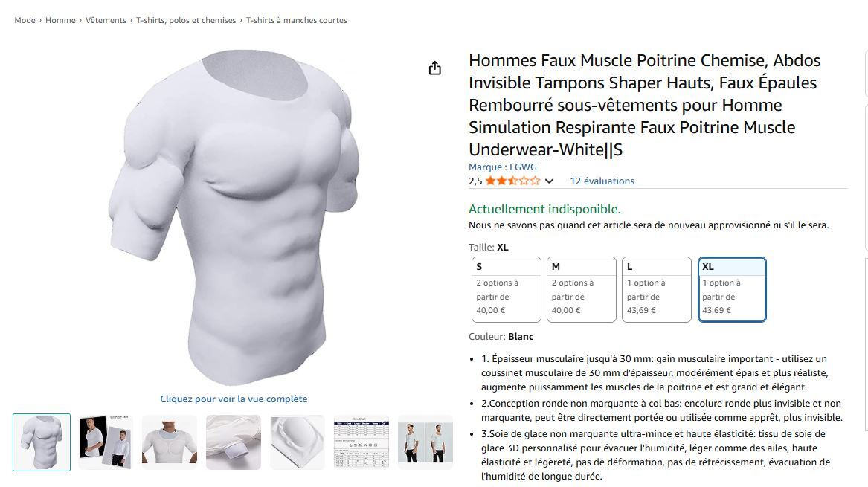Go to Homme breadcrumb
The image size is (868, 487).
60,20
